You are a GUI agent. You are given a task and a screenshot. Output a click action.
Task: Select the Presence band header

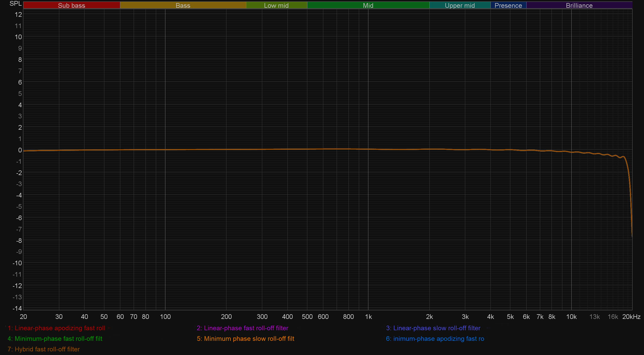pos(508,5)
